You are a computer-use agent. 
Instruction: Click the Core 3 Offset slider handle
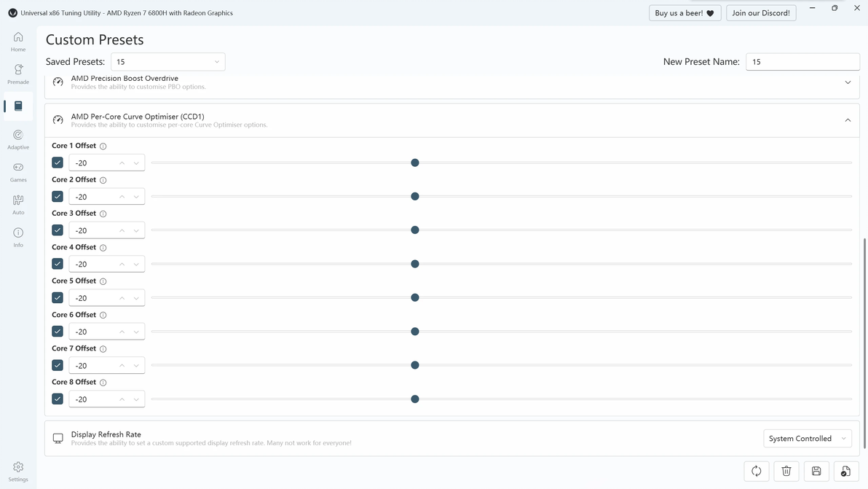click(x=414, y=230)
